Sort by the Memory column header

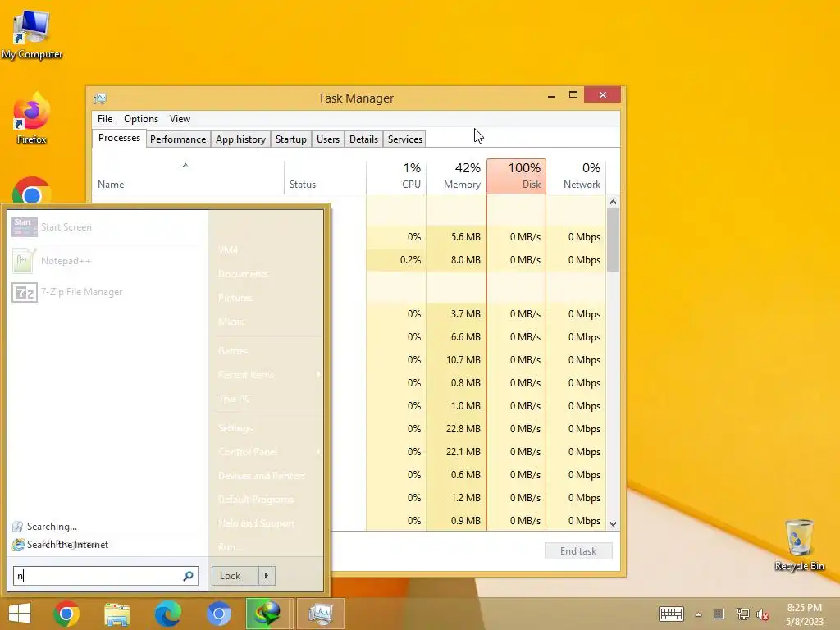click(456, 177)
